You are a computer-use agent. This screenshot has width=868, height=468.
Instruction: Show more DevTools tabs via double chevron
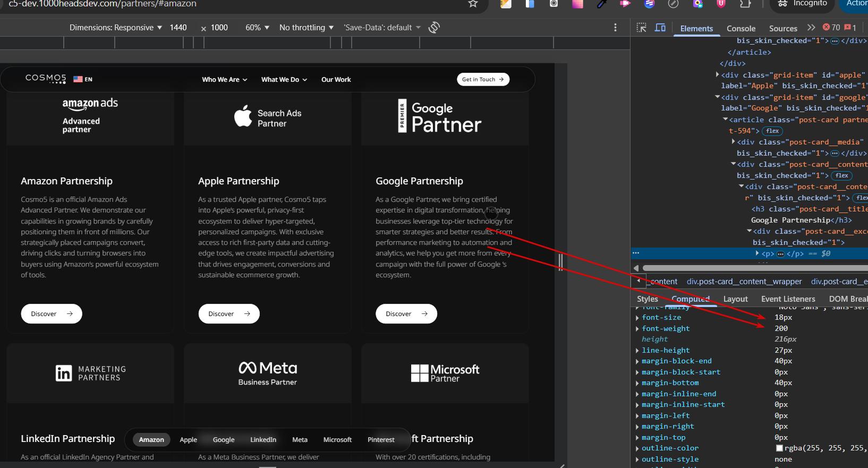pyautogui.click(x=811, y=28)
